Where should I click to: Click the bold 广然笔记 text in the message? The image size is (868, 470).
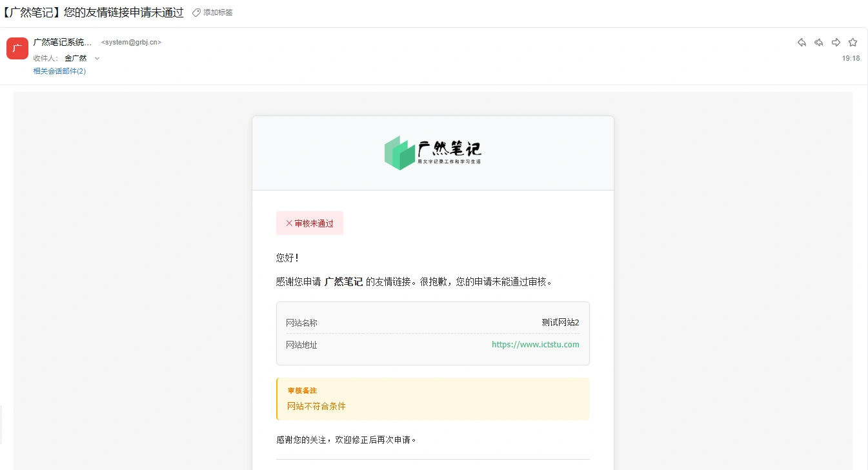(343, 281)
